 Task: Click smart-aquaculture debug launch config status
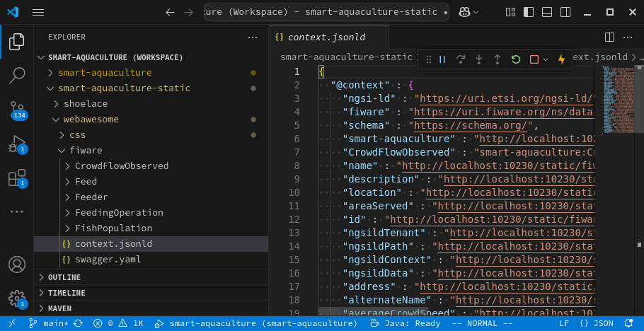click(256, 324)
